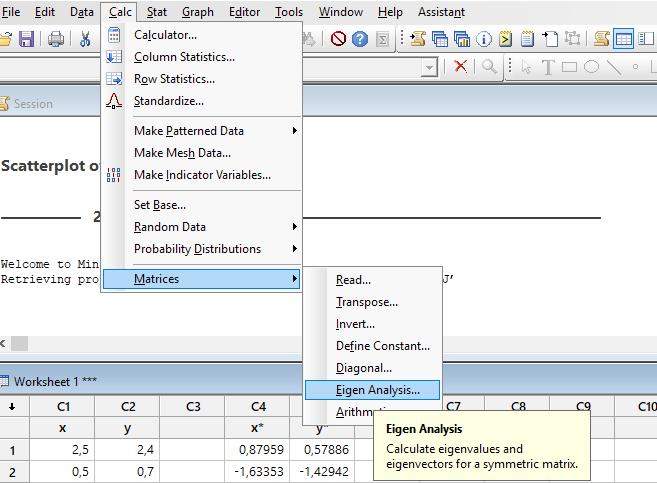This screenshot has width=657, height=483.
Task: Open the Stat menu
Action: tap(157, 12)
